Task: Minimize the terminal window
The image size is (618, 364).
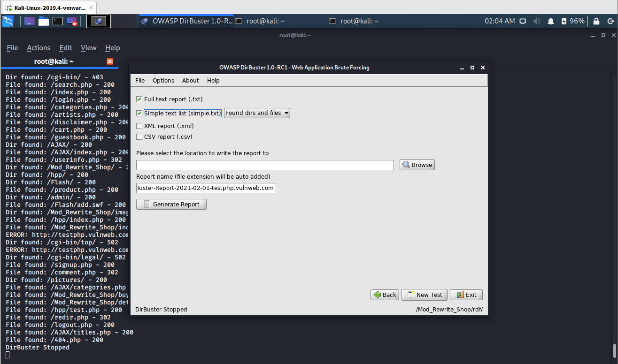Action: pyautogui.click(x=593, y=35)
